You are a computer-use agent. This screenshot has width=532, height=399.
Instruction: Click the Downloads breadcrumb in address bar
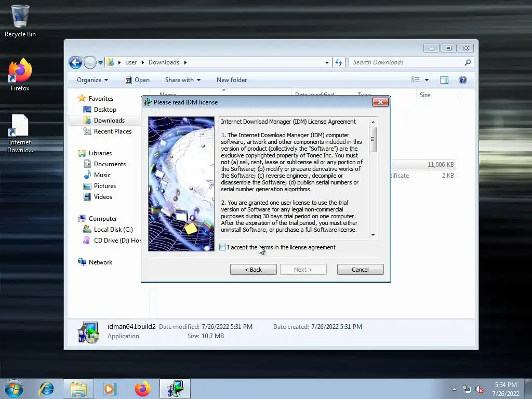[164, 62]
